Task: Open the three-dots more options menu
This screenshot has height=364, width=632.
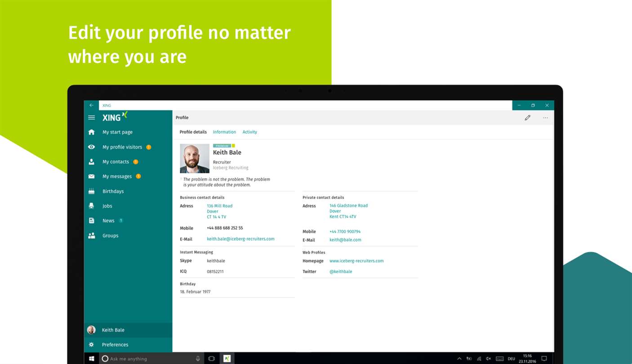Action: click(x=545, y=118)
